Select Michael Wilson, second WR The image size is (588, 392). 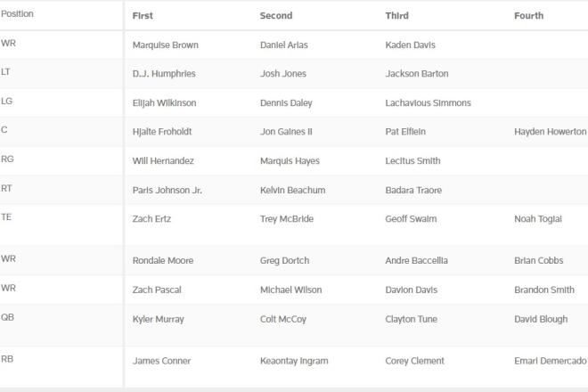tap(291, 290)
